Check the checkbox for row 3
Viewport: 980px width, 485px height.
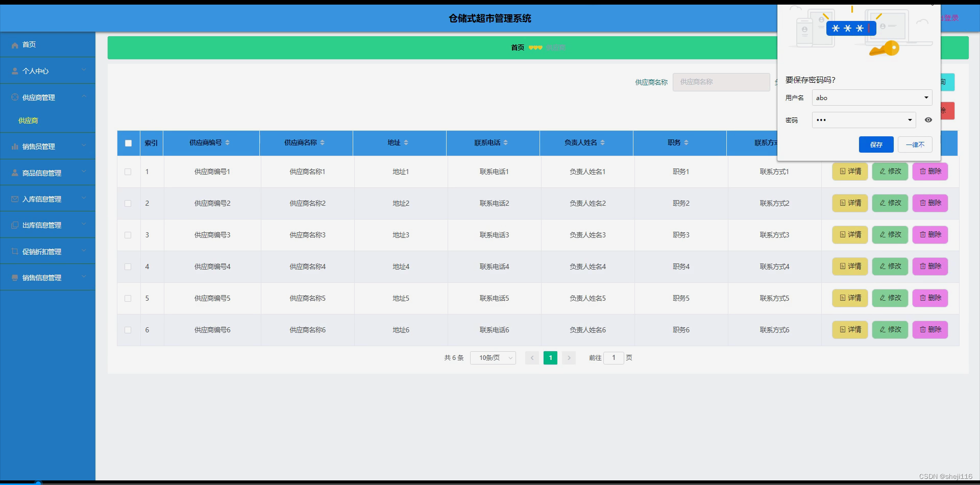tap(128, 235)
